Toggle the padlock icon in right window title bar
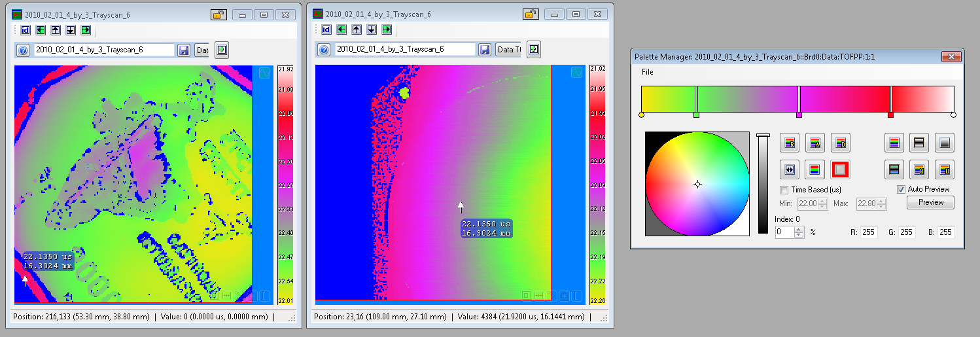The width and height of the screenshot is (980, 337). (531, 14)
